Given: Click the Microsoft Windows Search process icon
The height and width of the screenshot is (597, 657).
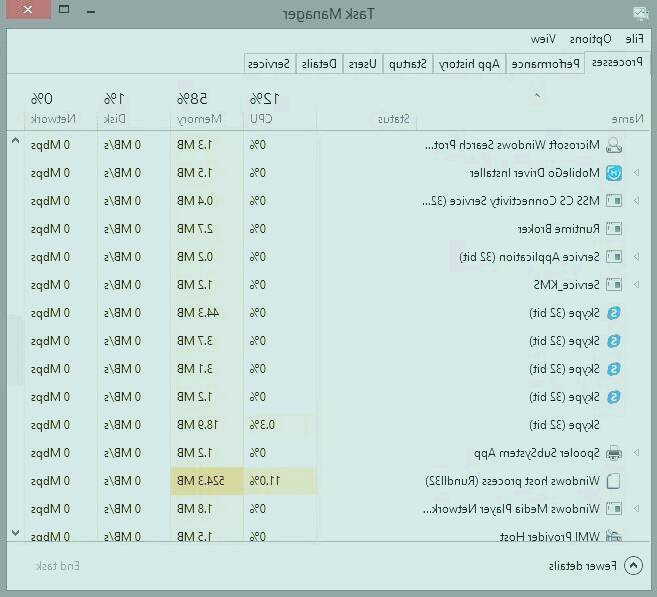Looking at the screenshot, I should 614,145.
